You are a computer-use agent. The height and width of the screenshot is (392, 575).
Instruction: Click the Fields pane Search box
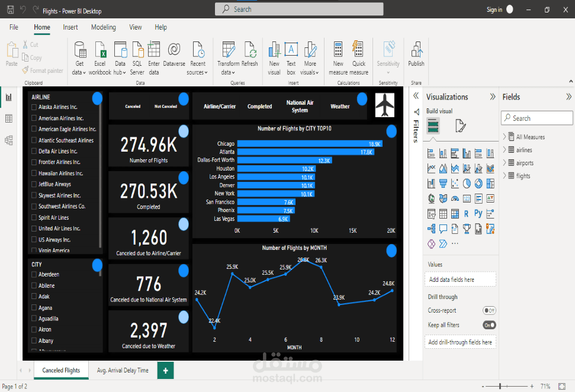537,118
